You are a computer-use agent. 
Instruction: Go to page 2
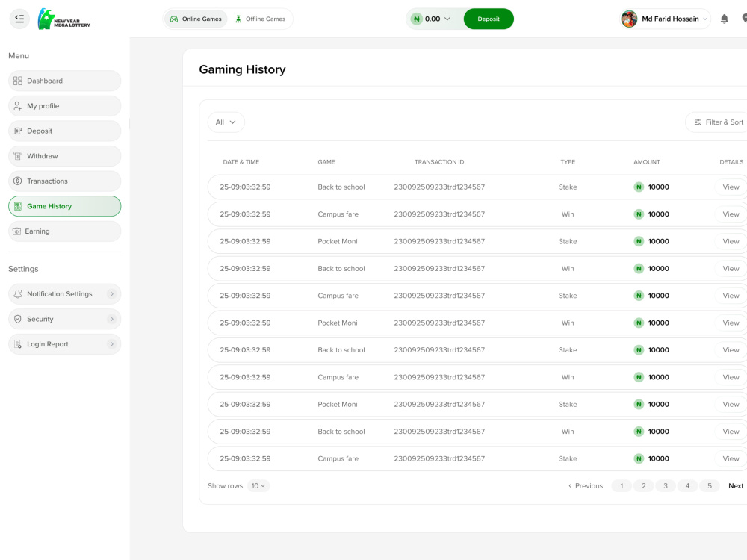pos(644,486)
